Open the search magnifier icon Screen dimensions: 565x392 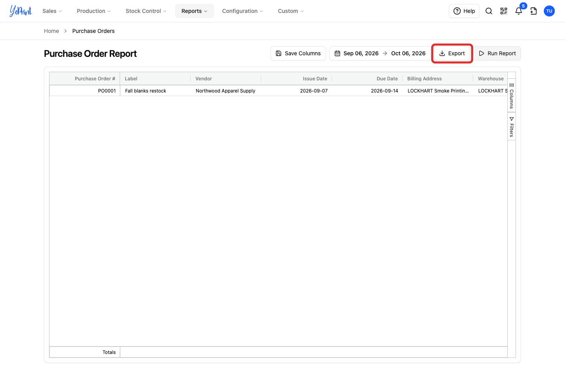[489, 11]
